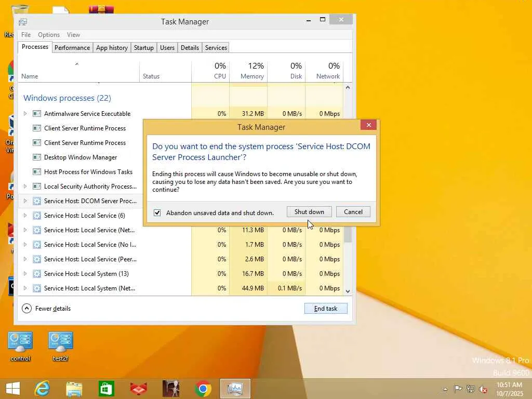
Task: Tick off 'Abandon unsaved data and shut down' checkbox
Action: [x=157, y=212]
